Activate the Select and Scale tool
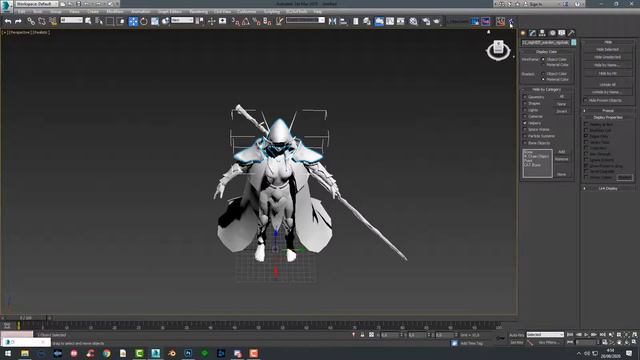The height and width of the screenshot is (360, 640). pos(155,21)
